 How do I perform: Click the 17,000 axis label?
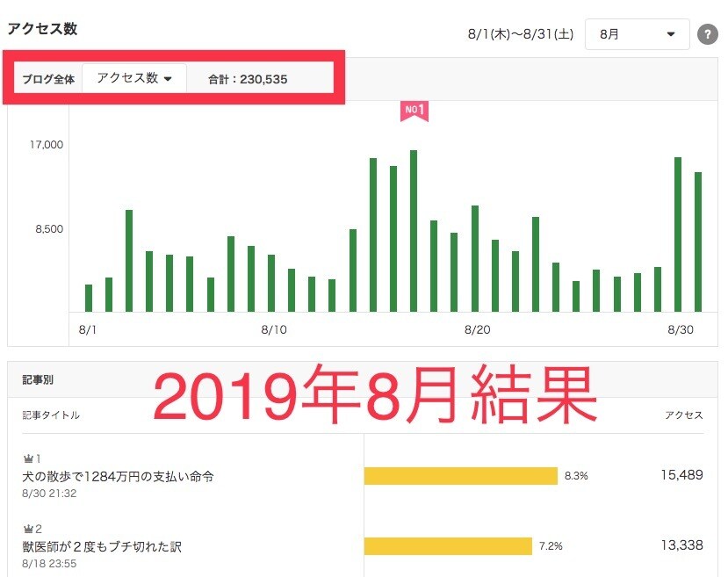(x=47, y=145)
